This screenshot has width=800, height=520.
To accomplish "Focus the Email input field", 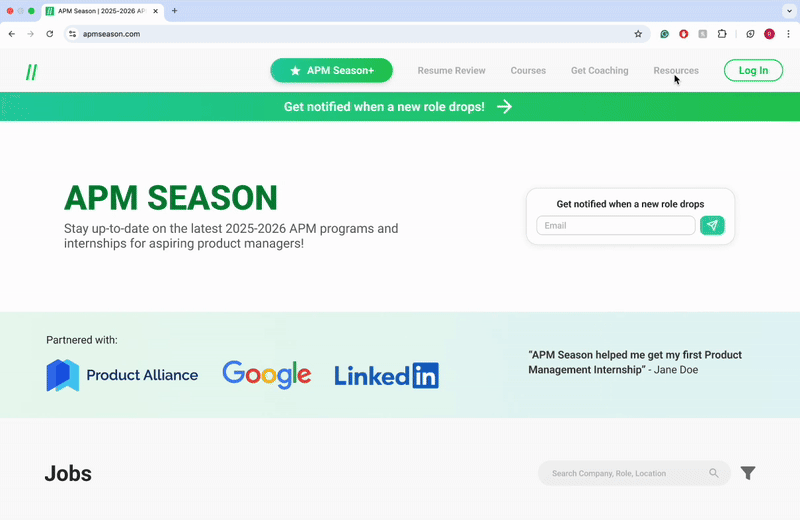I will coord(616,226).
